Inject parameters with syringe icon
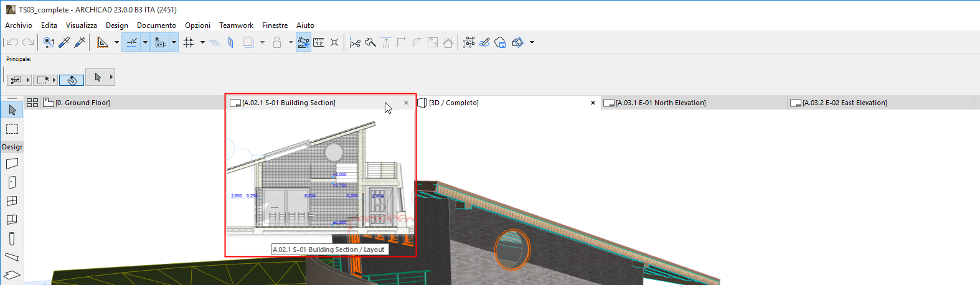 80,42
